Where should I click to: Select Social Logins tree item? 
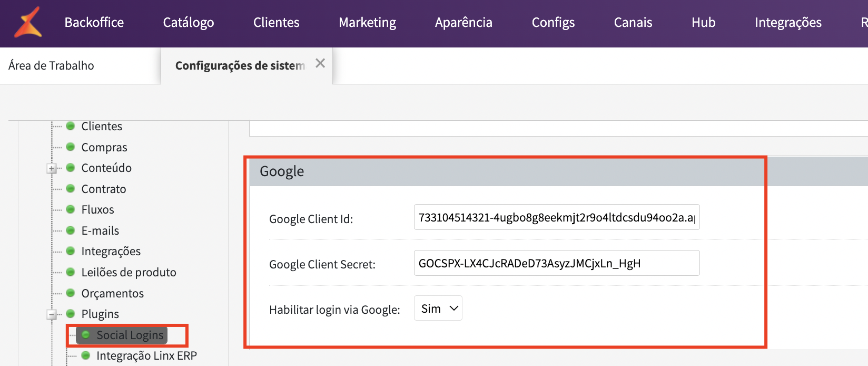130,335
